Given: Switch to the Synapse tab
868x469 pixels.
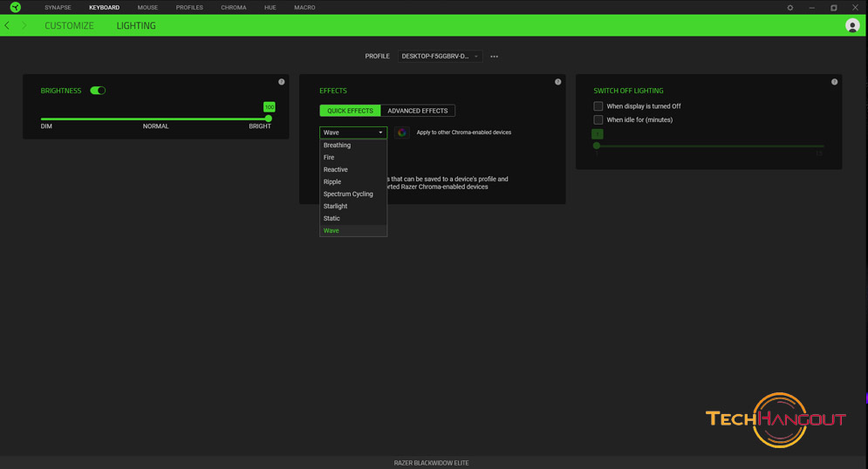Looking at the screenshot, I should (x=58, y=8).
